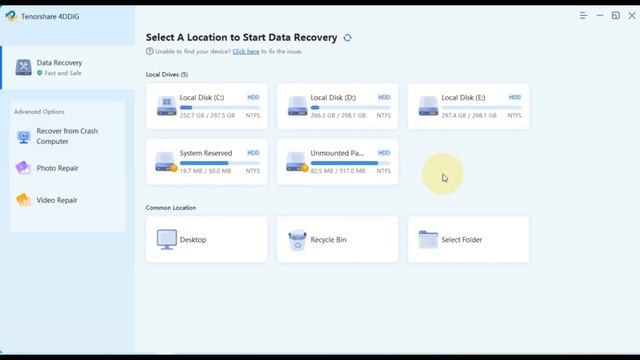Open the Data Recovery section
640x360 pixels.
68,67
